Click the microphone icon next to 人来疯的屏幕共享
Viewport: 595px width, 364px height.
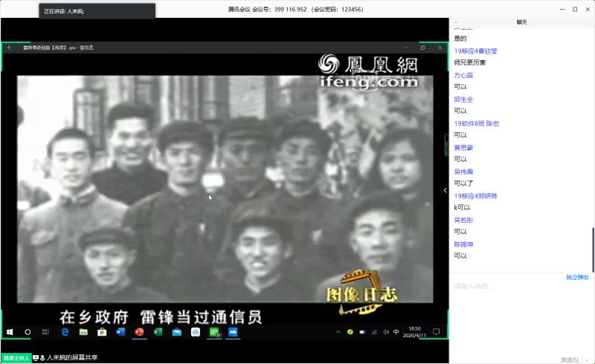(42, 357)
